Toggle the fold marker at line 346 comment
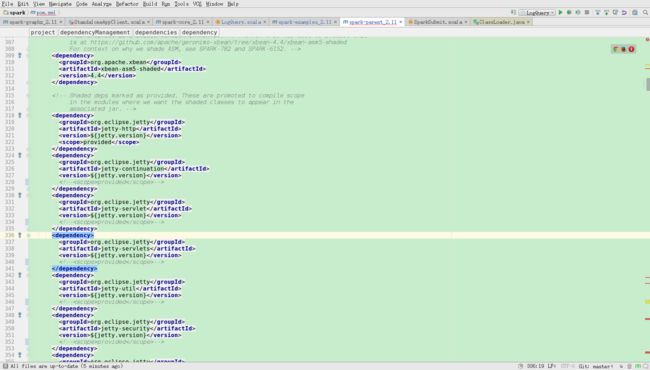This screenshot has width=650, height=370. (x=27, y=302)
